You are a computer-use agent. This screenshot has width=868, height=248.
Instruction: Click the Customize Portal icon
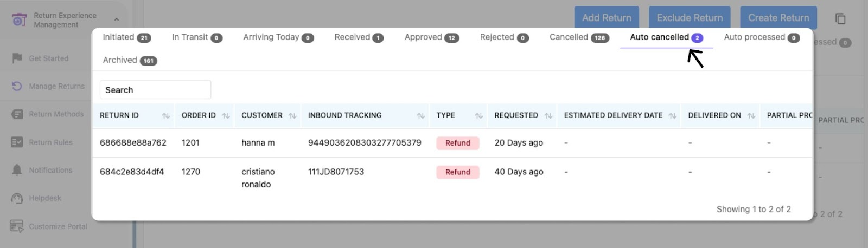[17, 226]
